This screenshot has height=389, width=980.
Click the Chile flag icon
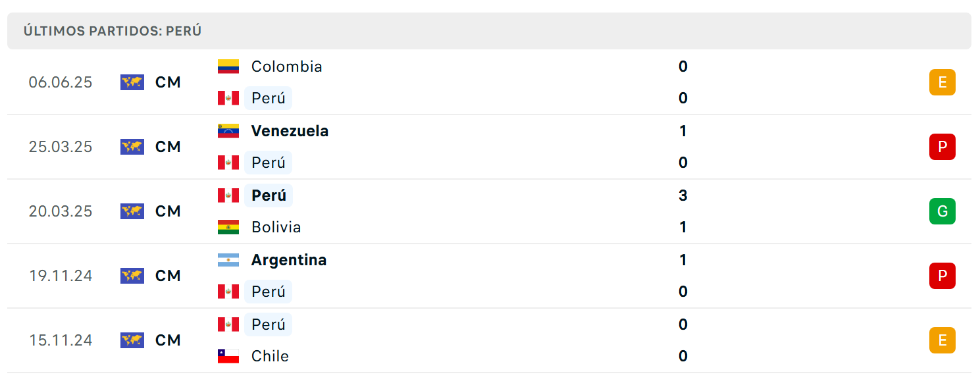(x=228, y=356)
